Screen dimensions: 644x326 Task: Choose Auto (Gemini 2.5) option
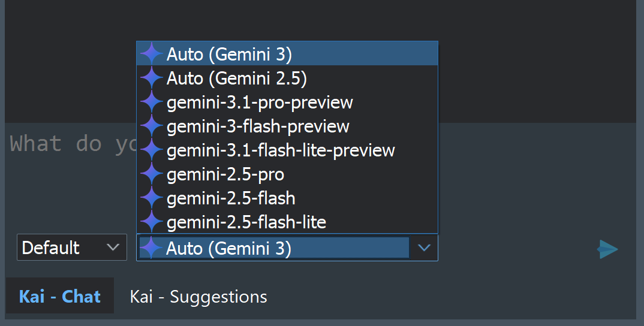[x=287, y=78]
